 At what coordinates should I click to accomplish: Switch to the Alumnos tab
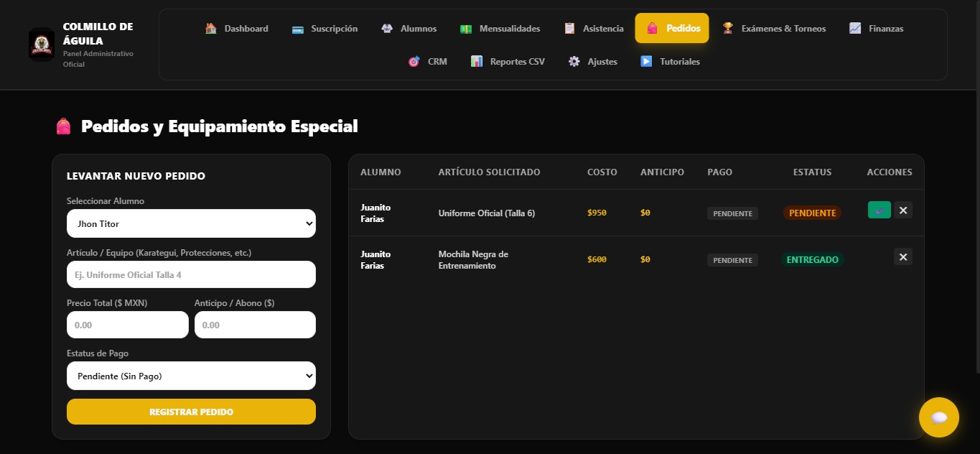pos(409,29)
